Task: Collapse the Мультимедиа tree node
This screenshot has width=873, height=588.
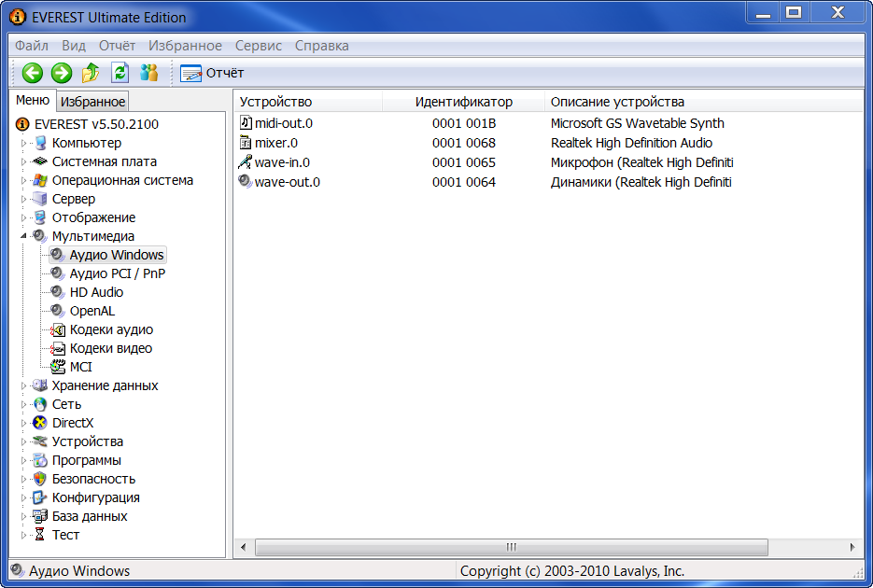Action: [x=25, y=236]
